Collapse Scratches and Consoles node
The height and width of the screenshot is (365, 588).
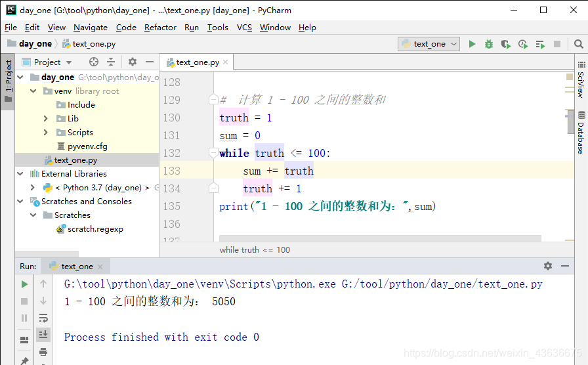point(20,202)
